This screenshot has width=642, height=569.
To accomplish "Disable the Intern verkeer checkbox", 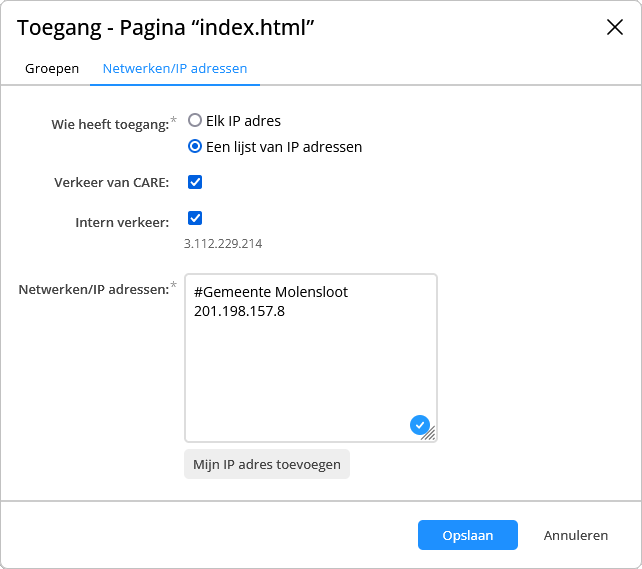I will (x=195, y=218).
